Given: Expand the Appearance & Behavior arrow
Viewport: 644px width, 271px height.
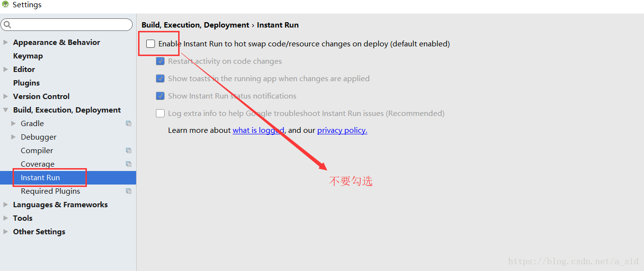Looking at the screenshot, I should 6,43.
